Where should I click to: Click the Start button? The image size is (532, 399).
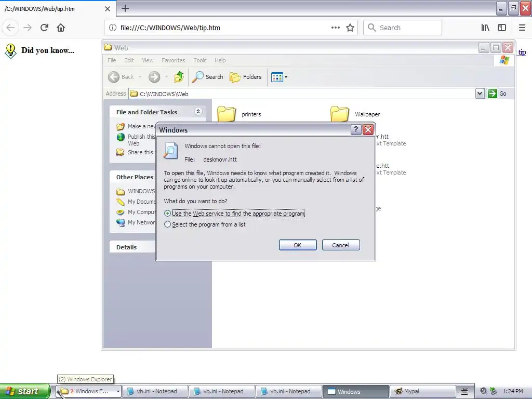(24, 391)
